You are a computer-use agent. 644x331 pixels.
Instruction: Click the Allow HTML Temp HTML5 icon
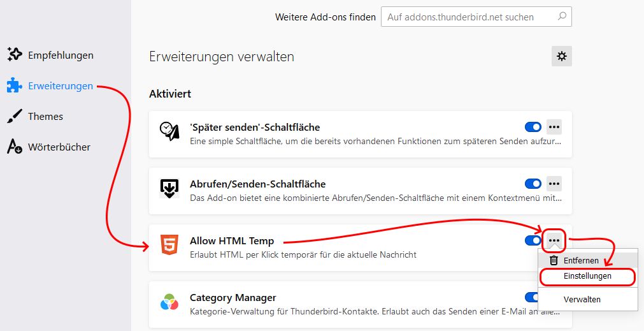coord(169,245)
